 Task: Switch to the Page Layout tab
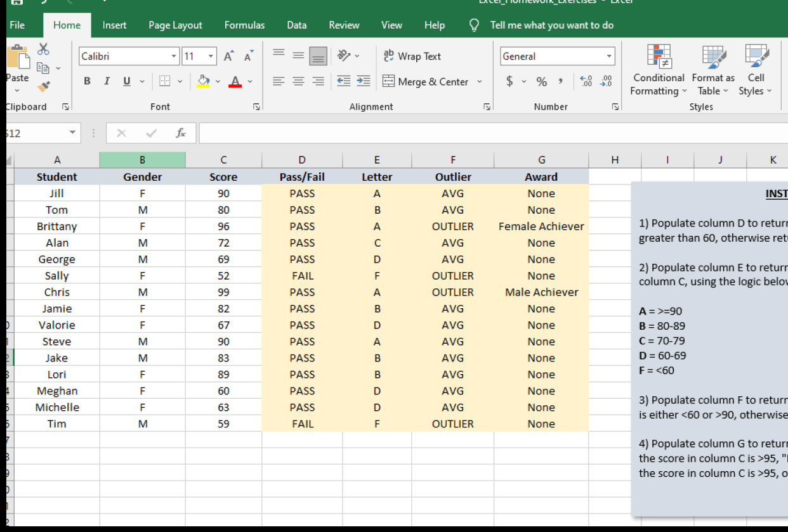[175, 25]
